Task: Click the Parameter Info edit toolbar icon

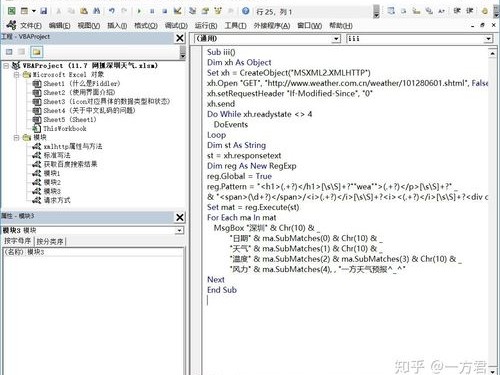Action: tap(429, 11)
